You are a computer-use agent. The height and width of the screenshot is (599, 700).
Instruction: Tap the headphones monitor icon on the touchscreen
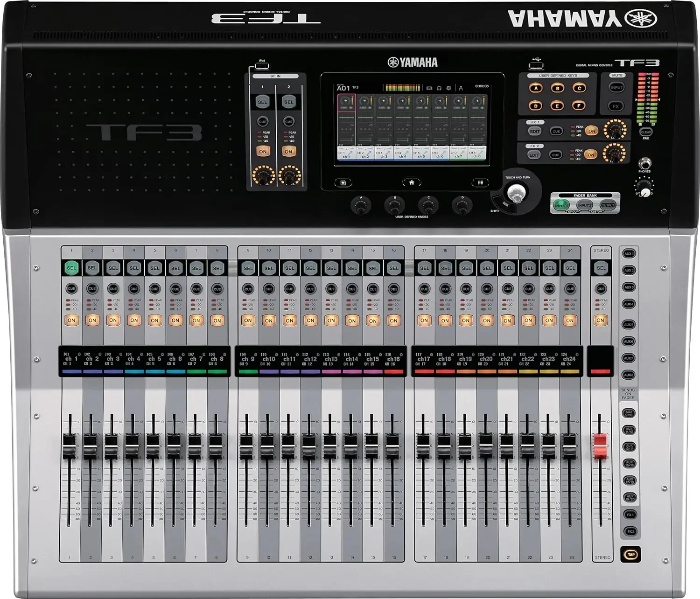[x=439, y=88]
